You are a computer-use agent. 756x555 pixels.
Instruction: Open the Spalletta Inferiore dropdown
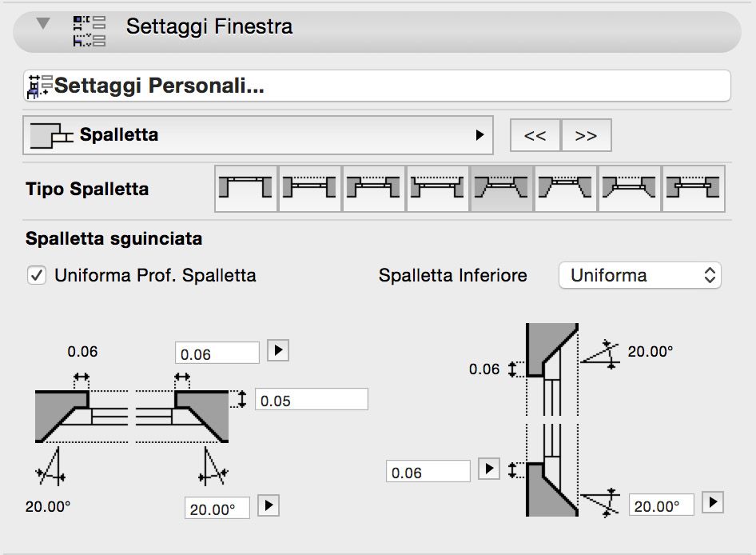click(x=639, y=276)
